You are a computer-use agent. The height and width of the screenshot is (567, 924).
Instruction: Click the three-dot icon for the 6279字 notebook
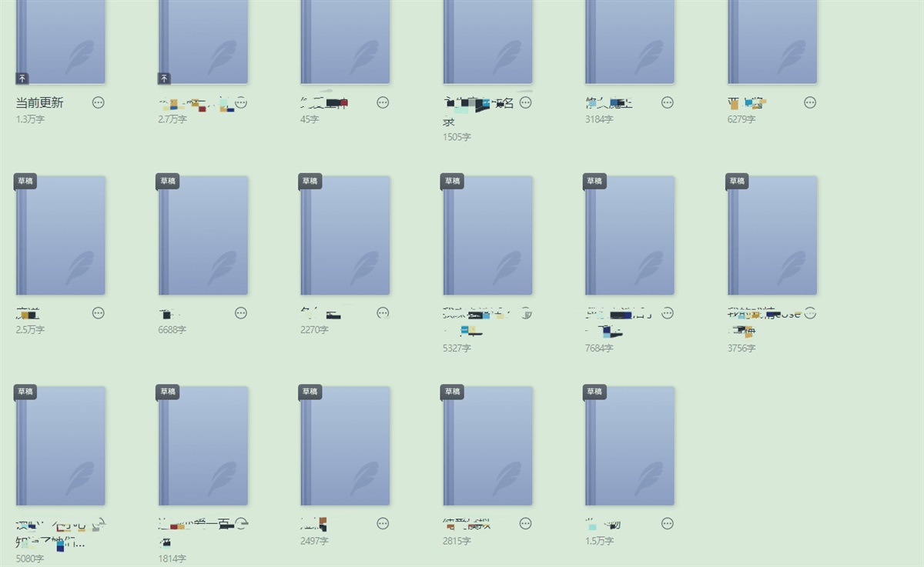[x=810, y=102]
